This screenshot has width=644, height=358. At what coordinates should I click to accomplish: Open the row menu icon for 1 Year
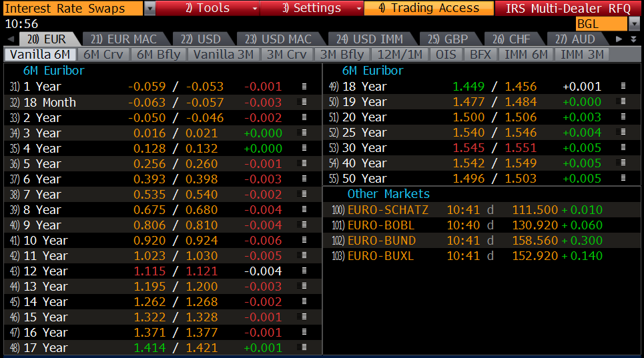coord(304,87)
